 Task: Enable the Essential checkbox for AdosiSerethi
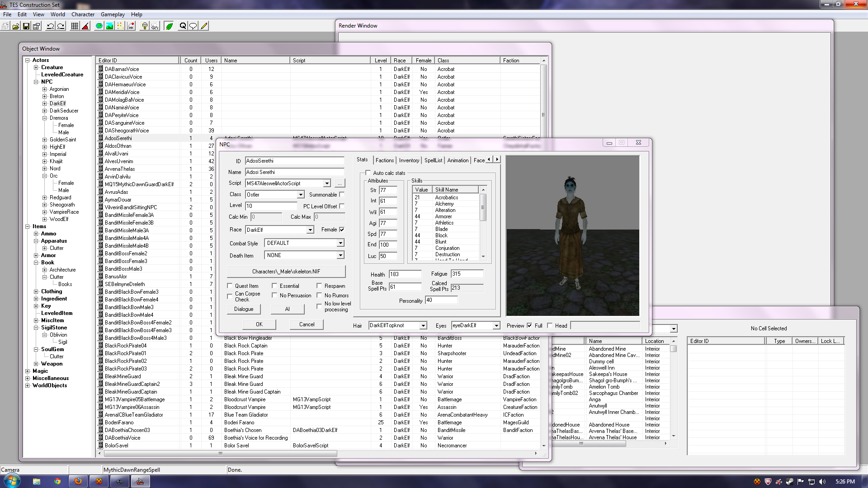pyautogui.click(x=275, y=286)
